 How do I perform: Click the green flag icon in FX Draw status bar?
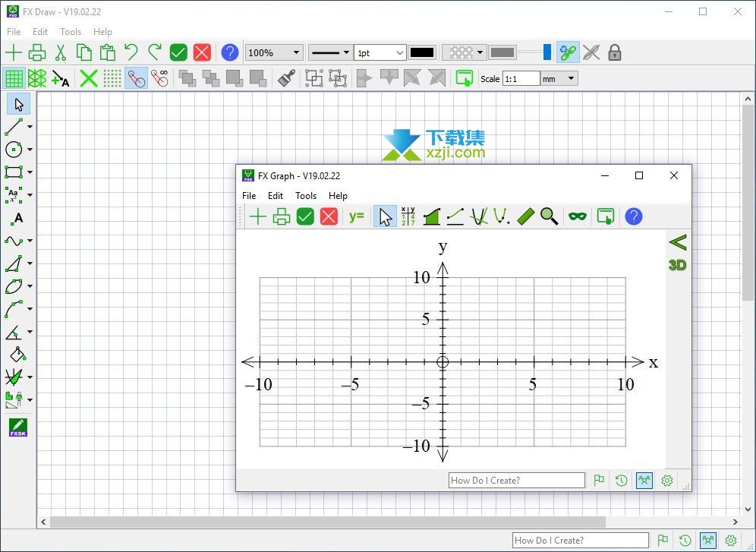click(x=663, y=540)
